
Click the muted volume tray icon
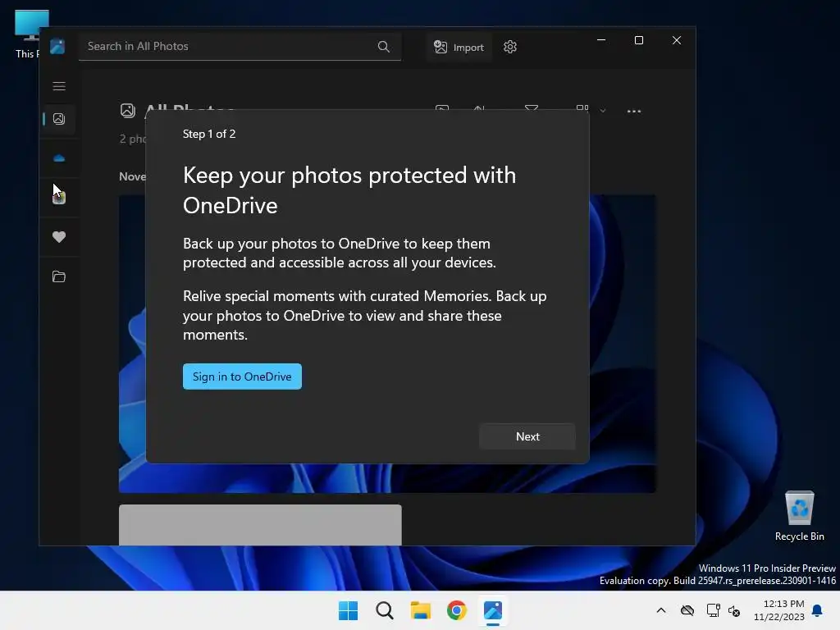click(x=734, y=610)
